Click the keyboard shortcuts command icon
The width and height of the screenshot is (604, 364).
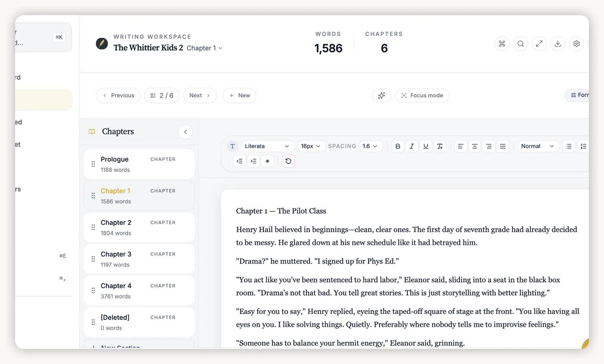coord(502,44)
